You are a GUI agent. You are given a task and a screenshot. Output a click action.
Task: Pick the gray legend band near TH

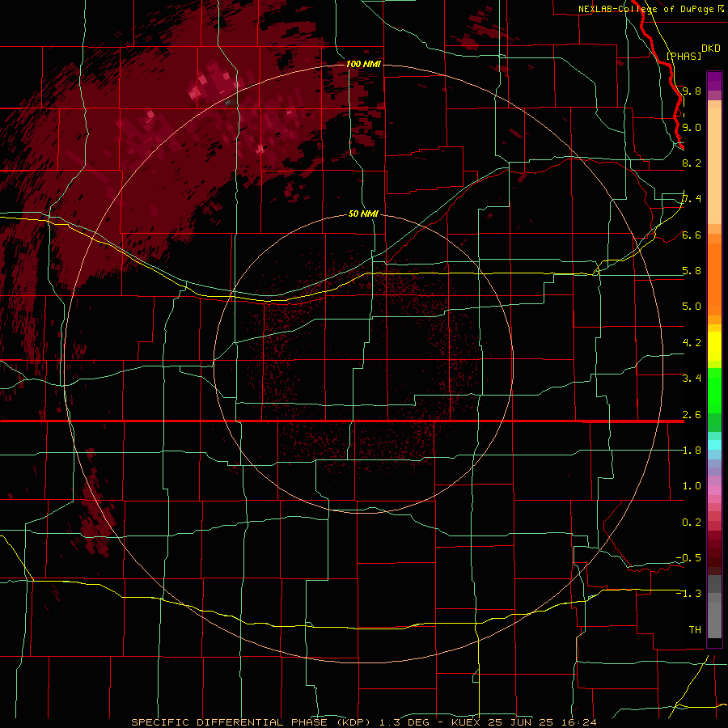(x=714, y=620)
